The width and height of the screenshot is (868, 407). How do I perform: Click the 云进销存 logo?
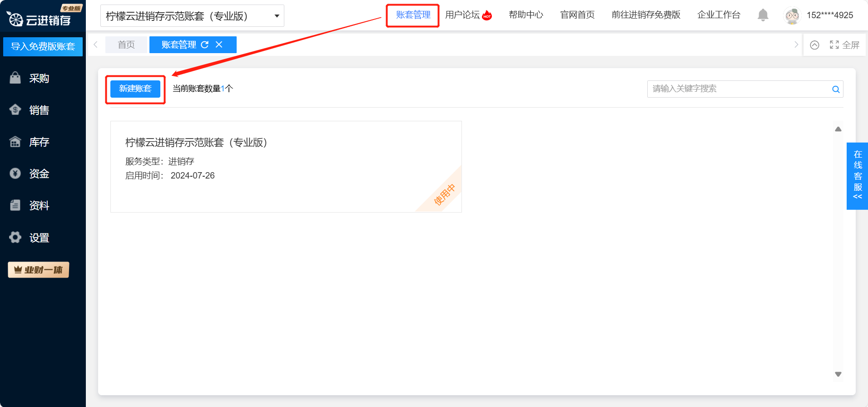39,20
